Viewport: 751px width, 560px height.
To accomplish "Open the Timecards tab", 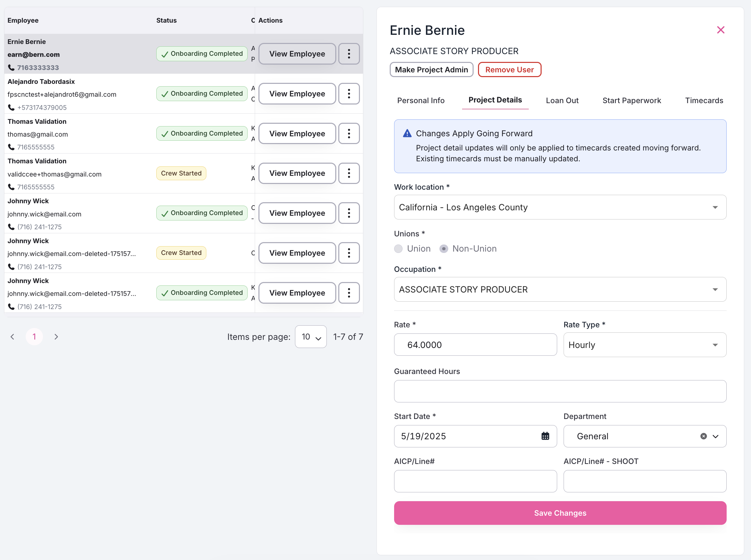I will [704, 100].
